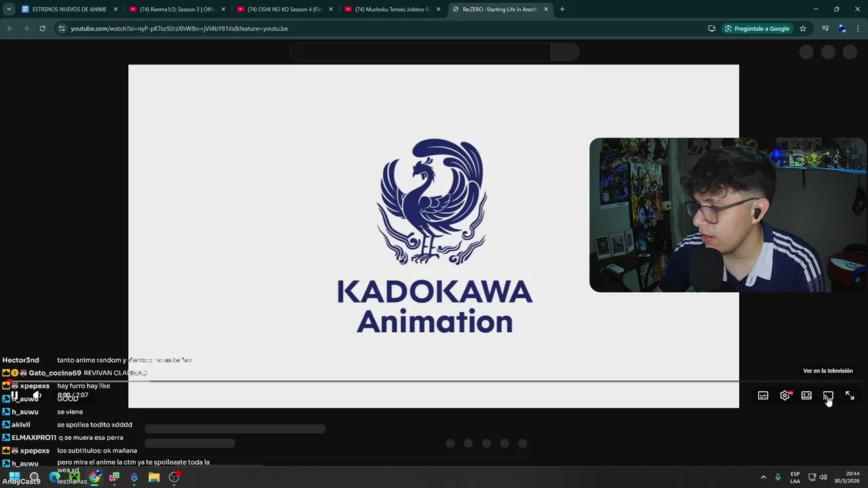This screenshot has width=868, height=488.
Task: Click the YouTube search button
Action: (565, 52)
